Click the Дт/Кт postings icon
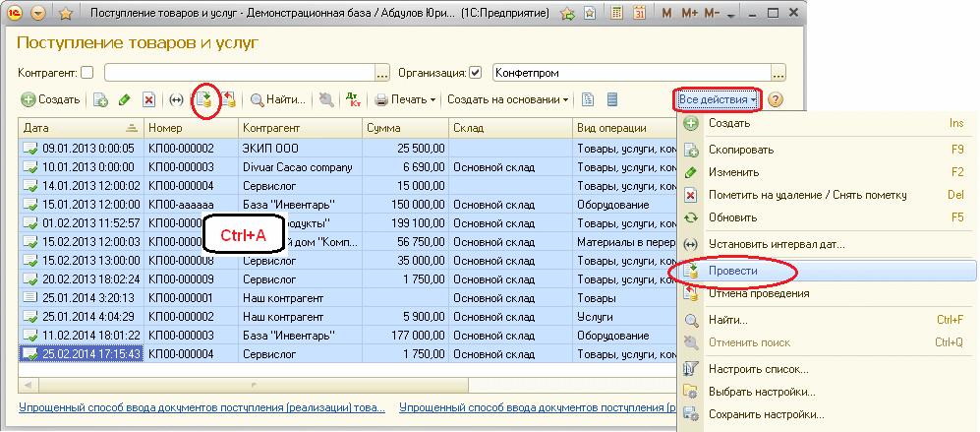980x432 pixels. (354, 99)
